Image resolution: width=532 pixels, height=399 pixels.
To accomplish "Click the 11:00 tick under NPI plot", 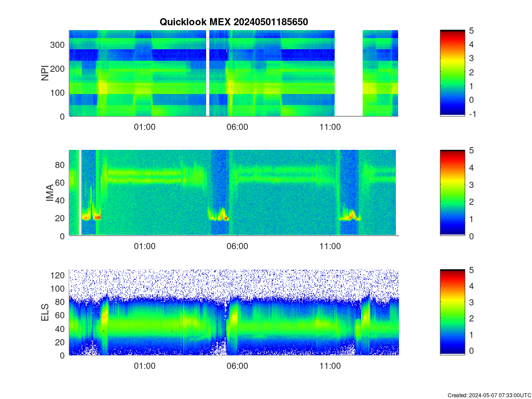I will tap(330, 127).
